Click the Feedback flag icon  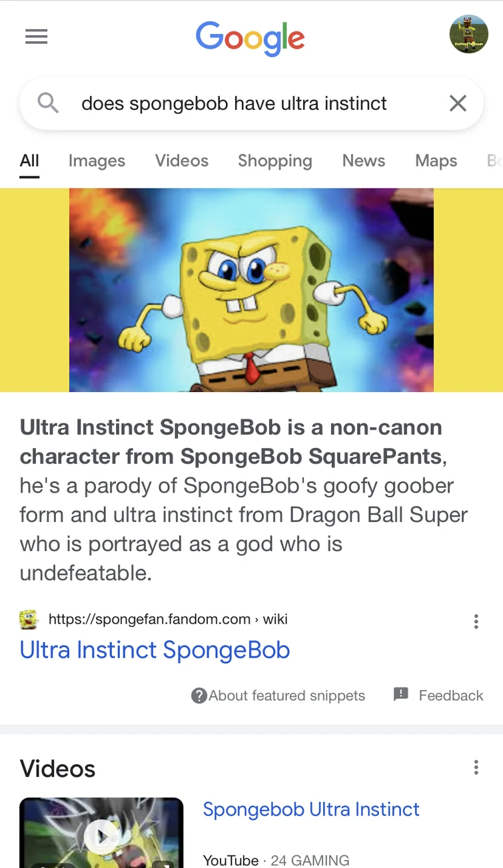tap(400, 695)
